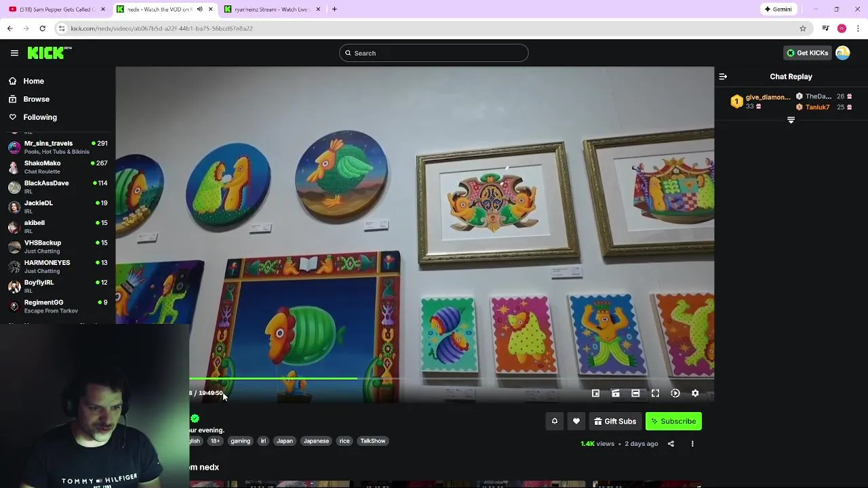Mute the nedx tab audio icon
Viewport: 868px width, 488px height.
pyautogui.click(x=199, y=9)
